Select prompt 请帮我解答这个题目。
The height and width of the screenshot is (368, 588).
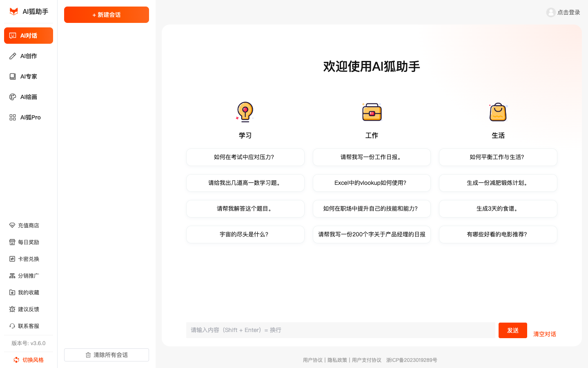pos(245,209)
